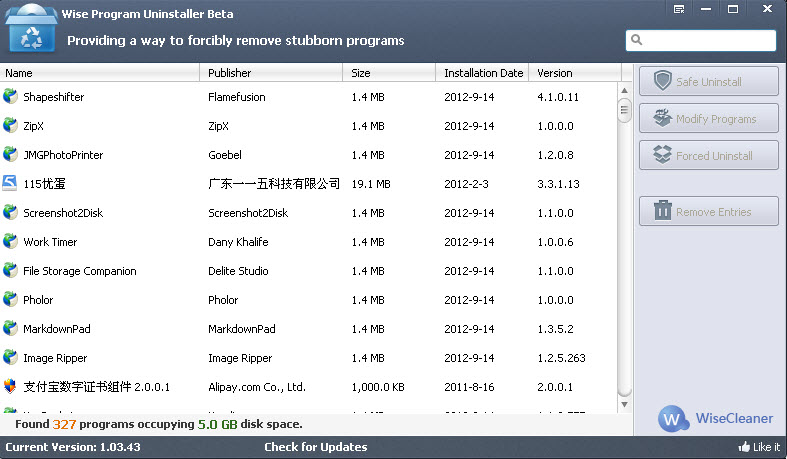
Task: Select Work Timer in the list
Action: [x=50, y=242]
